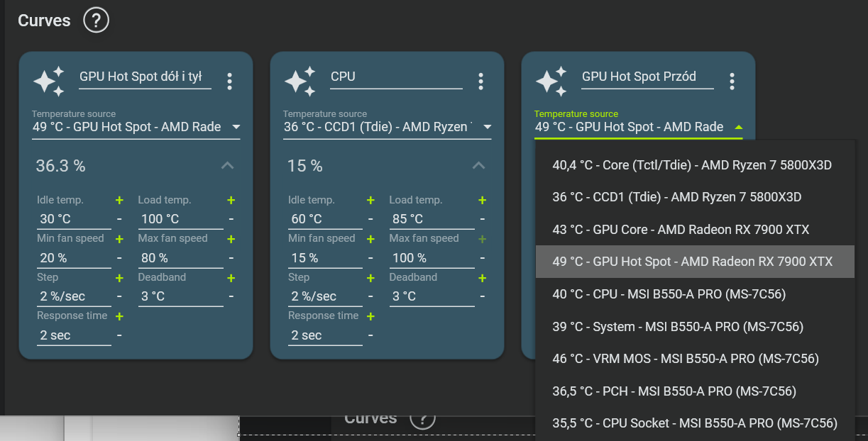Choose VRM MOS - MSI B550-A PRO option
868x441 pixels.
coord(686,359)
